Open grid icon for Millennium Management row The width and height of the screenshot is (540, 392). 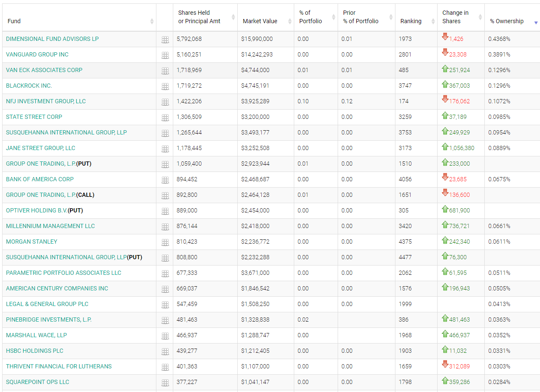[165, 227]
